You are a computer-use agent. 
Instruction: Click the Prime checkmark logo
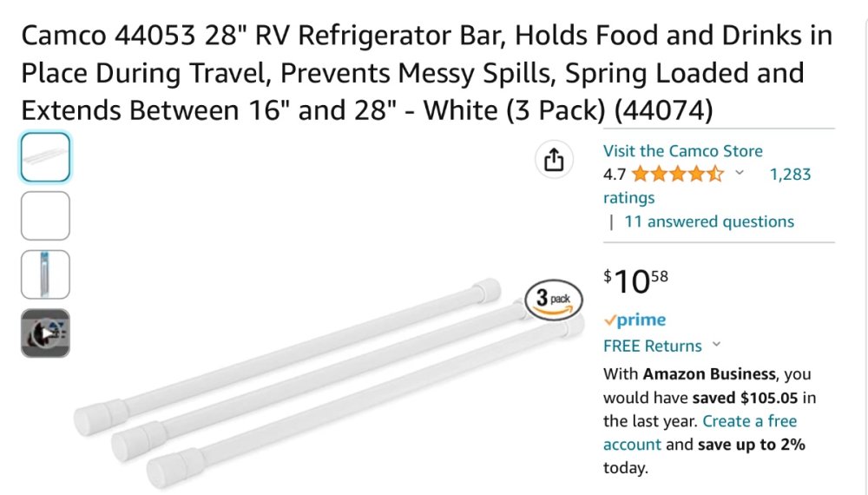635,320
